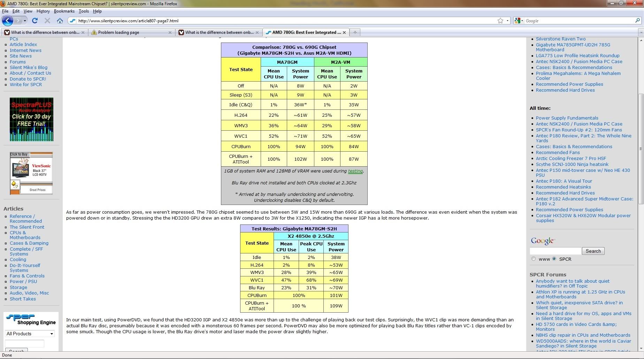Open Scythe SCNJ-1000 Ninja heatsink link
The image size is (644, 359).
(x=572, y=165)
